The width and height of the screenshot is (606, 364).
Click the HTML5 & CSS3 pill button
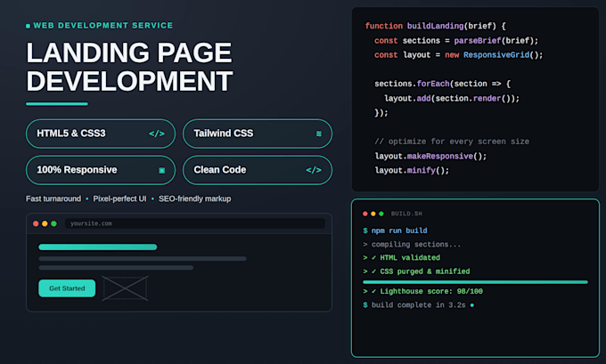(x=101, y=133)
